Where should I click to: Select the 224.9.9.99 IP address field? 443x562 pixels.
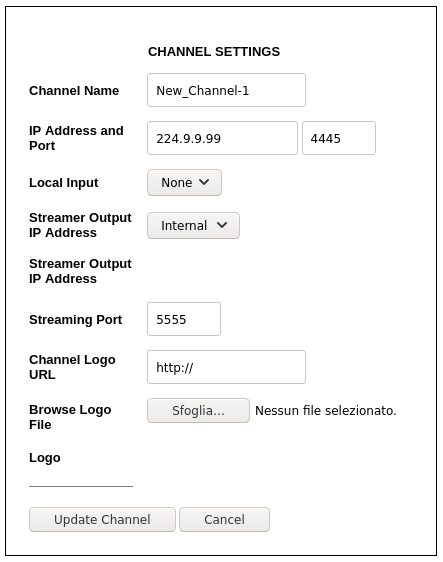tap(222, 138)
